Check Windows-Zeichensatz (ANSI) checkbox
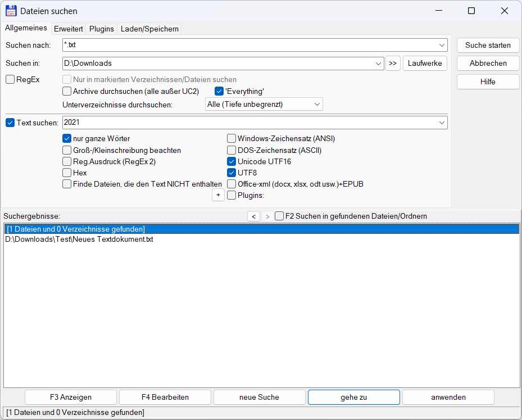 pyautogui.click(x=232, y=138)
